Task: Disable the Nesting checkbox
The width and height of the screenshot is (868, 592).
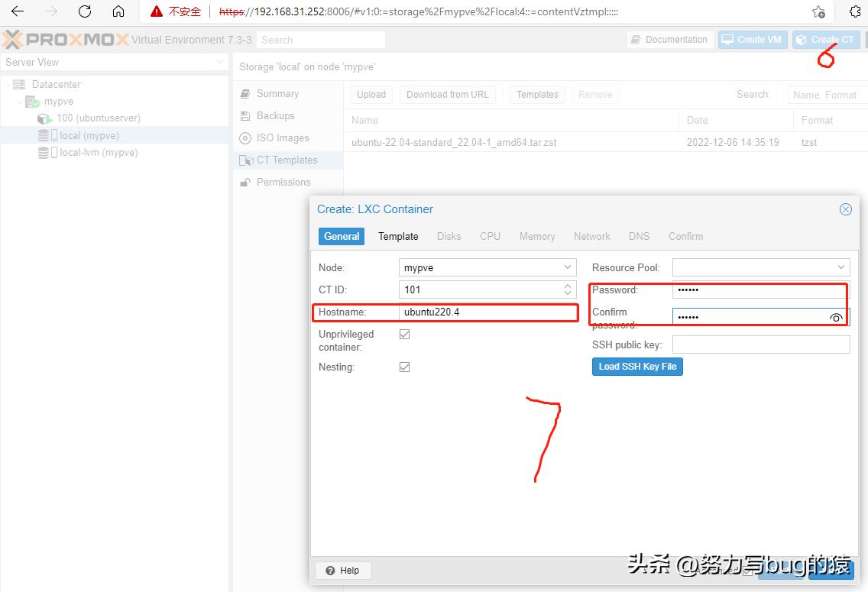Action: click(403, 367)
